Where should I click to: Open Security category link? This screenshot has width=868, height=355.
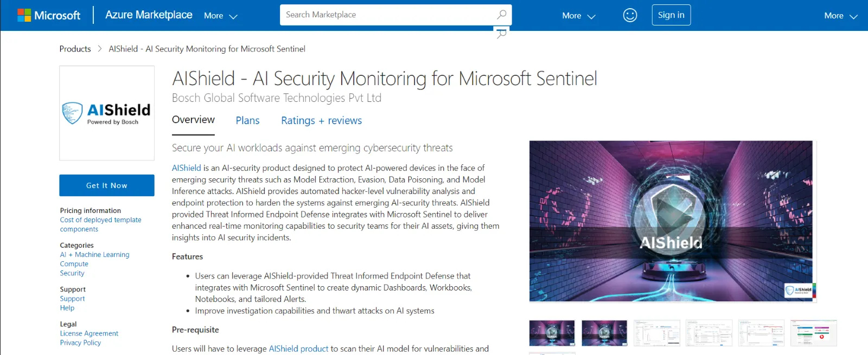pos(72,273)
